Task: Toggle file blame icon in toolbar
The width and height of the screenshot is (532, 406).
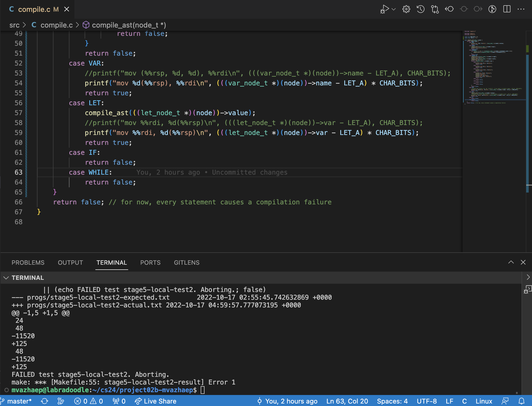Action: (x=492, y=9)
